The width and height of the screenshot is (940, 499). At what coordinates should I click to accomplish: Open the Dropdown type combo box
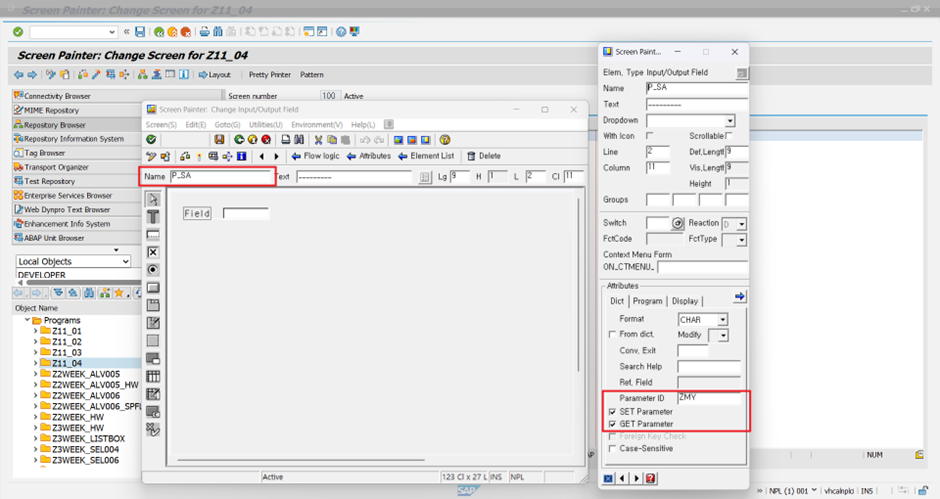(730, 121)
